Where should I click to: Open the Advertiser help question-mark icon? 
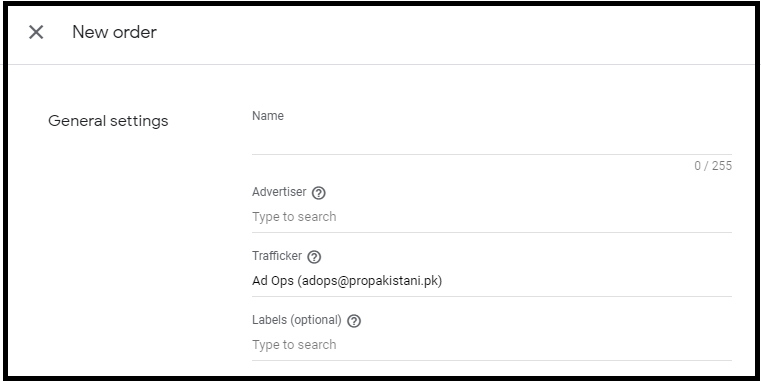pyautogui.click(x=318, y=193)
